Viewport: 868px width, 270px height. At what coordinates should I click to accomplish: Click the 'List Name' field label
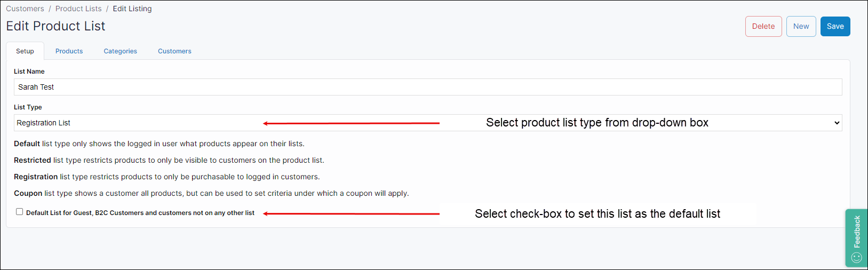tap(29, 72)
